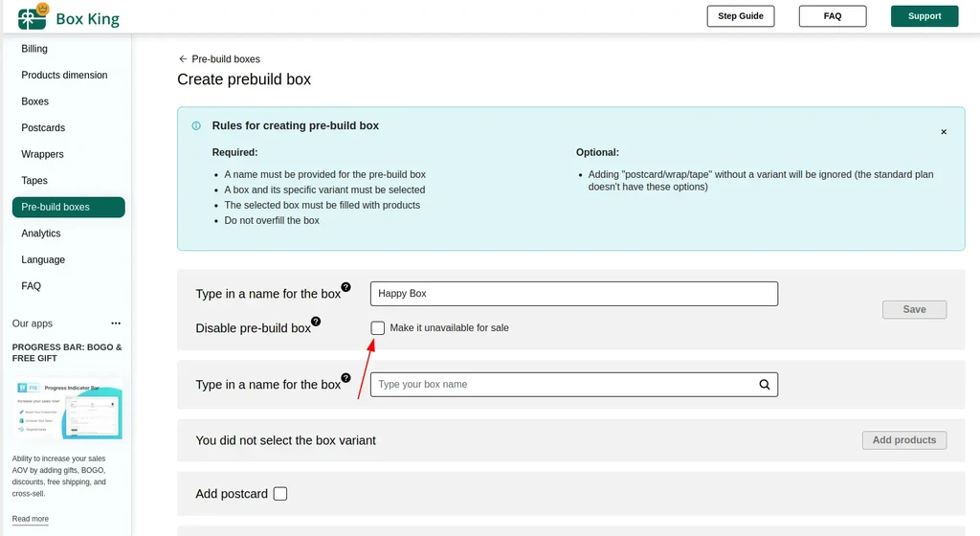980x536 pixels.
Task: Open Products dimension in the sidebar
Action: point(64,75)
